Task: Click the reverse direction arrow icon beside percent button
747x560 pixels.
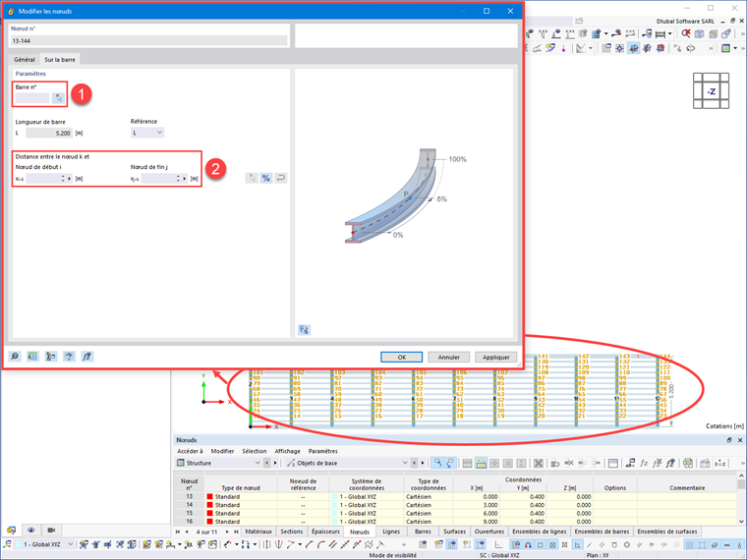Action: coord(280,178)
